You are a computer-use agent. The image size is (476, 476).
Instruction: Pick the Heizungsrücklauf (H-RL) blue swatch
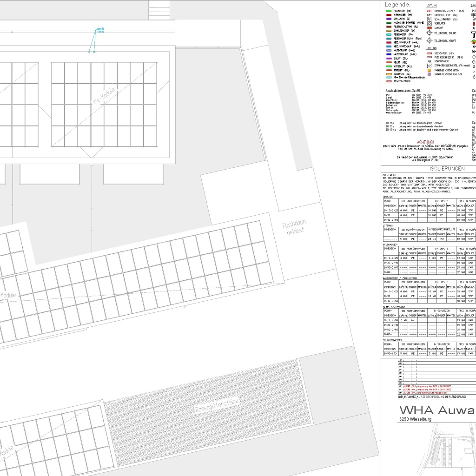click(x=389, y=46)
